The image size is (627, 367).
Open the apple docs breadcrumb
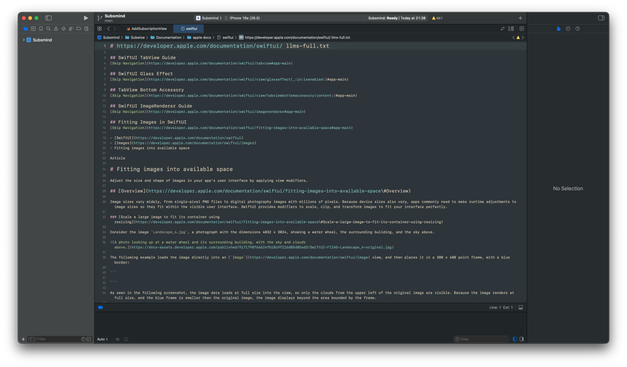(x=199, y=38)
